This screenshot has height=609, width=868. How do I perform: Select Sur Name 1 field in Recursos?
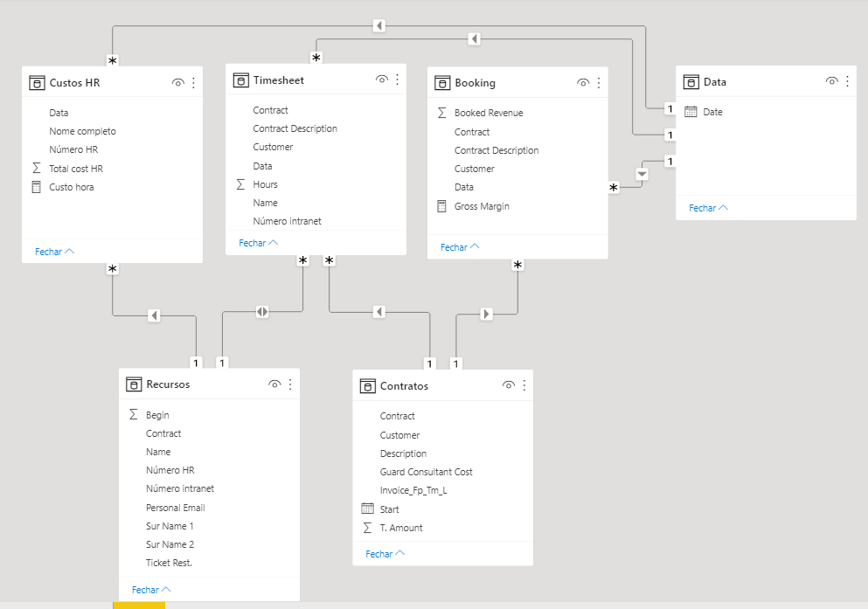click(x=170, y=526)
